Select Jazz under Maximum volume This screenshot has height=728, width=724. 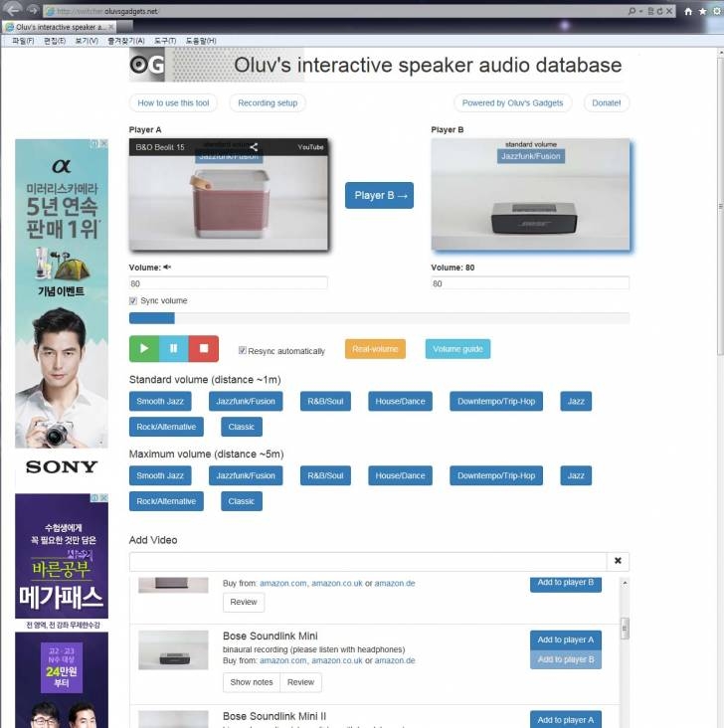576,475
